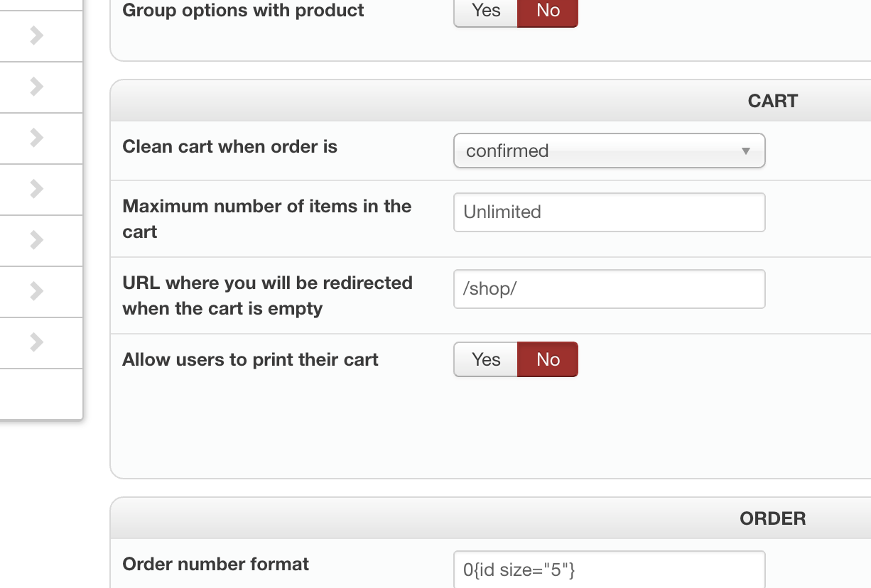Click the ORDER section header
This screenshot has height=588, width=871.
click(772, 518)
